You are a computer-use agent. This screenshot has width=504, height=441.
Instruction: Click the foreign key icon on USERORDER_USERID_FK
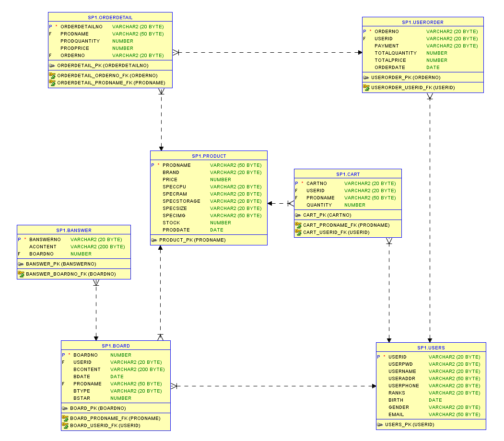(367, 87)
